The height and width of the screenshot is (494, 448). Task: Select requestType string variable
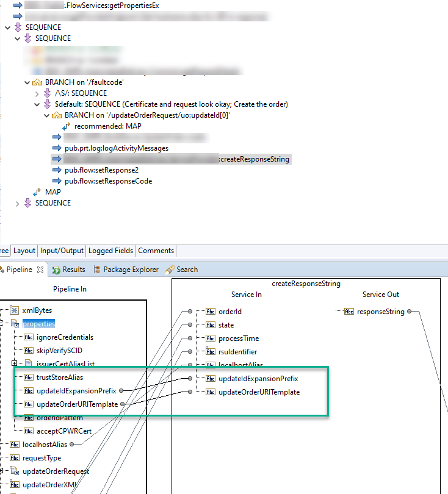tap(42, 458)
